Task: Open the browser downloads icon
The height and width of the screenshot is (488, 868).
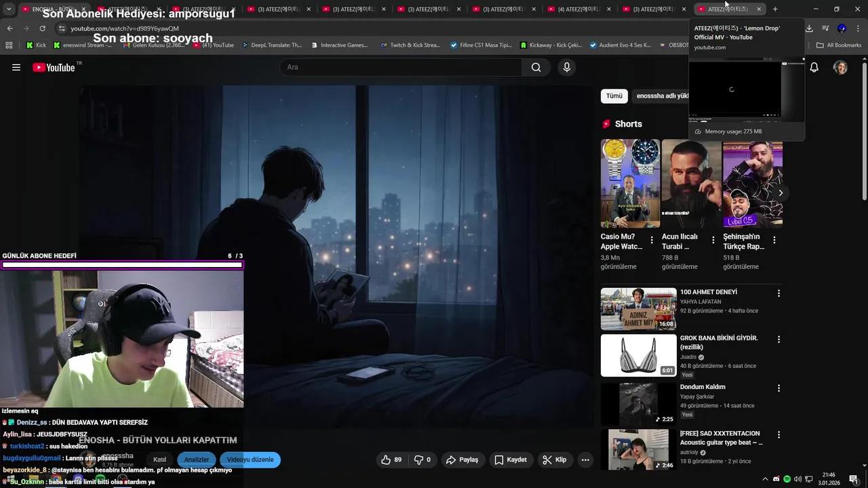Action: 809,28
